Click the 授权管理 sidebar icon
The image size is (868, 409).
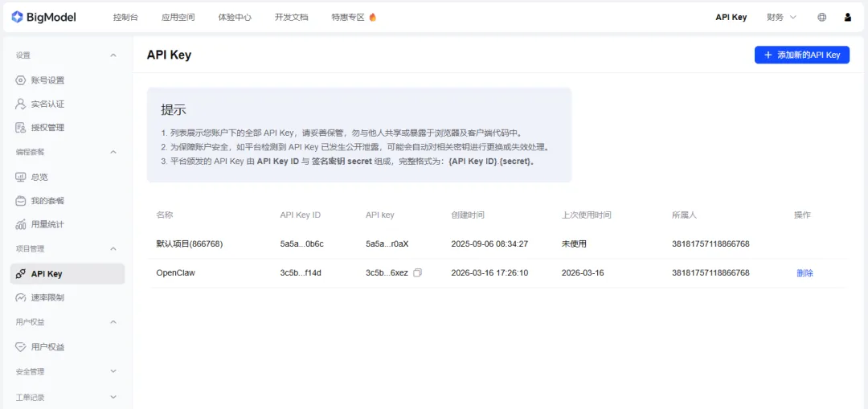click(x=20, y=128)
